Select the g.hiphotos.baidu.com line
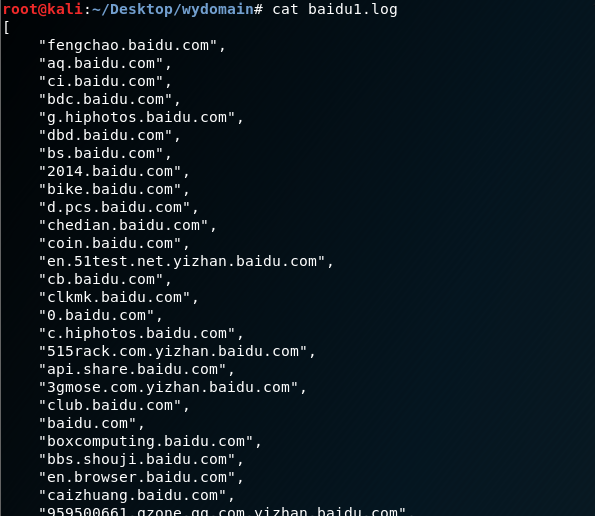 [141, 118]
